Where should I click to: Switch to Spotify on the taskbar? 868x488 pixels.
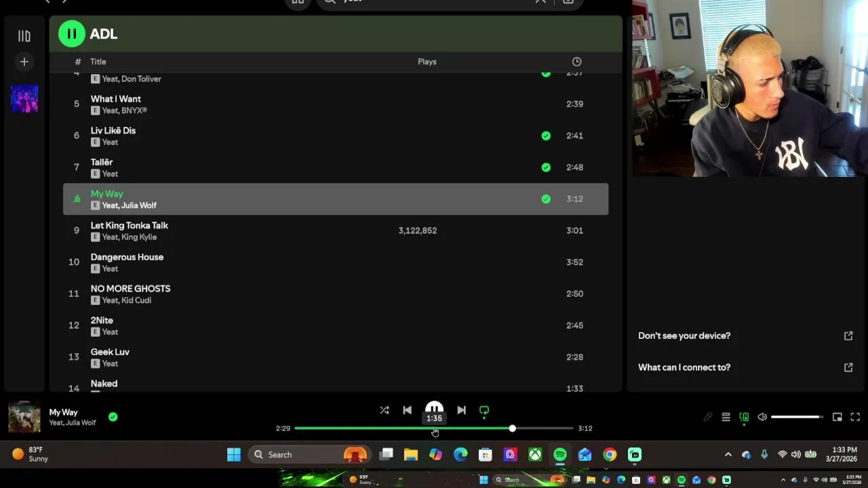pos(560,455)
